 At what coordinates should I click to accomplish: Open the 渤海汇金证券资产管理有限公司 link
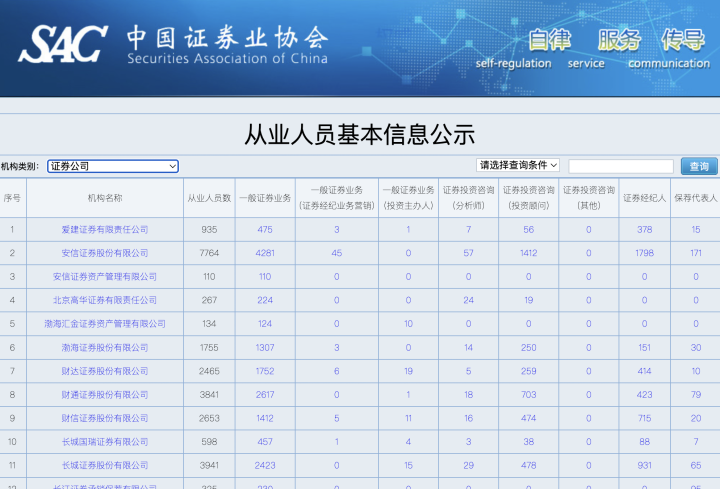105,324
